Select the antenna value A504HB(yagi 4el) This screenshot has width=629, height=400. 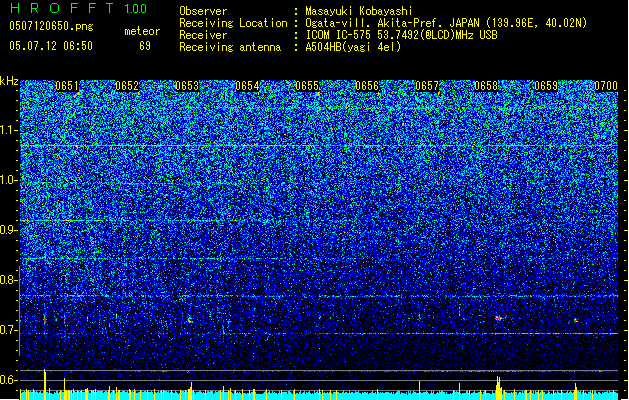(x=353, y=47)
